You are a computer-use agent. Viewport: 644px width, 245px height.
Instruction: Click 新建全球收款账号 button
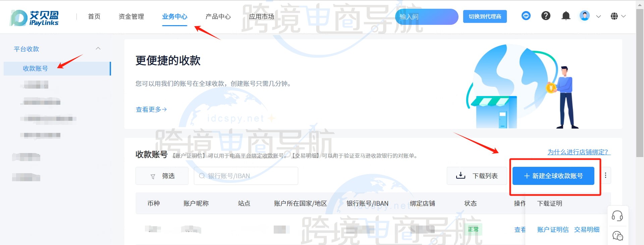(x=553, y=176)
